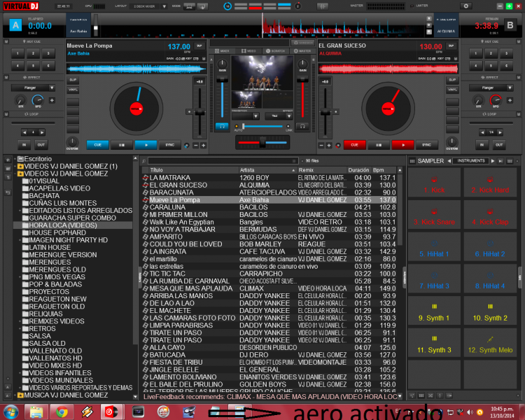The height and width of the screenshot is (420, 525).
Task: Hit the blue CUE button on deck A
Action: [97, 145]
